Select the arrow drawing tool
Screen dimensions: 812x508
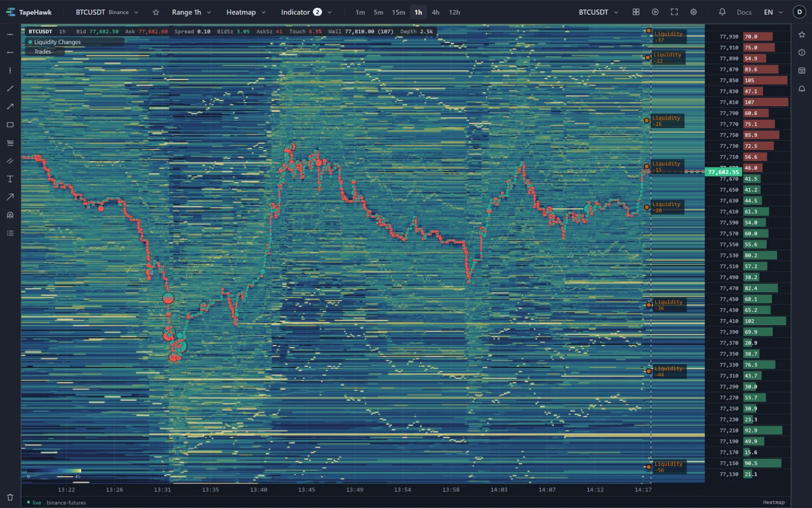10,197
